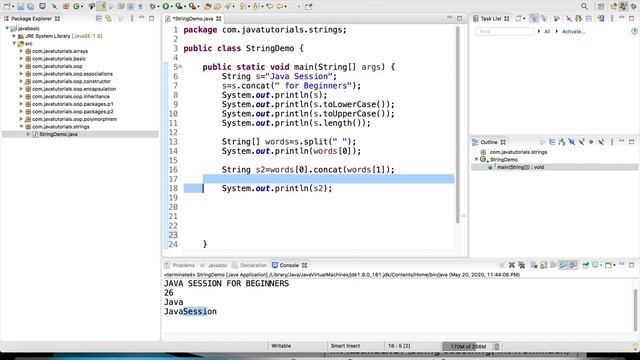The image size is (640, 360).
Task: Open the Run configurations dropdown arrow
Action: [172, 6]
